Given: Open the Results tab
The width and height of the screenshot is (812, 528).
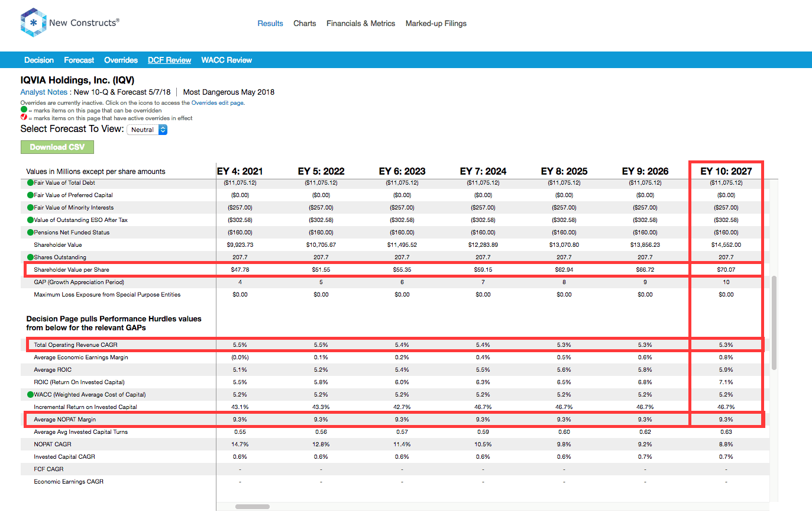Looking at the screenshot, I should pyautogui.click(x=270, y=24).
